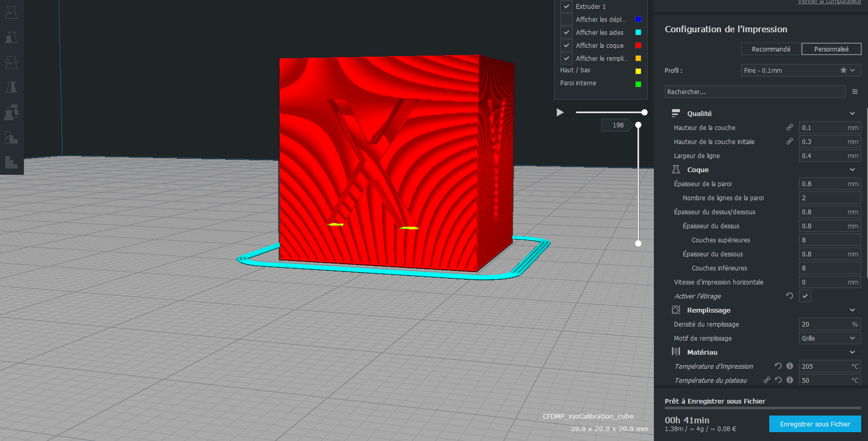The height and width of the screenshot is (441, 868).
Task: Select the Rotate tool in left toolbar
Action: pyautogui.click(x=11, y=62)
